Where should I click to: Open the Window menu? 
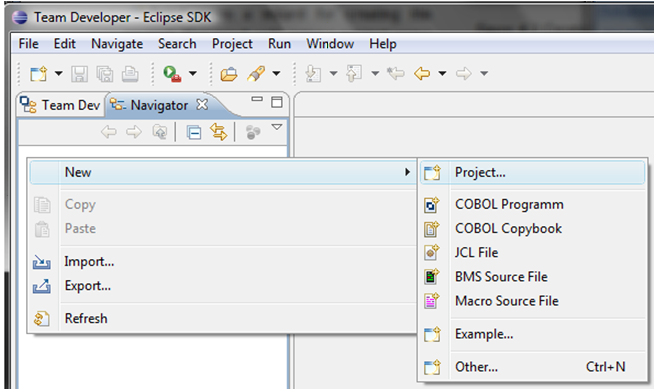[x=330, y=43]
